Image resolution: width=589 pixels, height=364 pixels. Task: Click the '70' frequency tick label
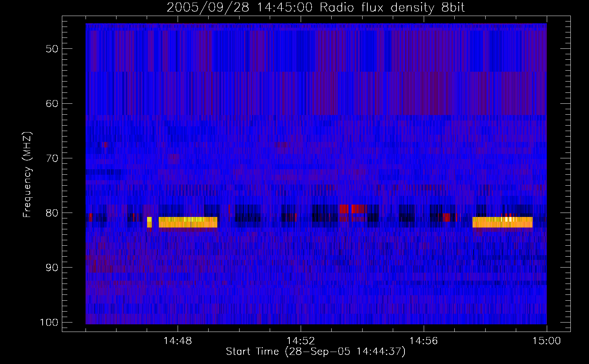click(x=52, y=158)
